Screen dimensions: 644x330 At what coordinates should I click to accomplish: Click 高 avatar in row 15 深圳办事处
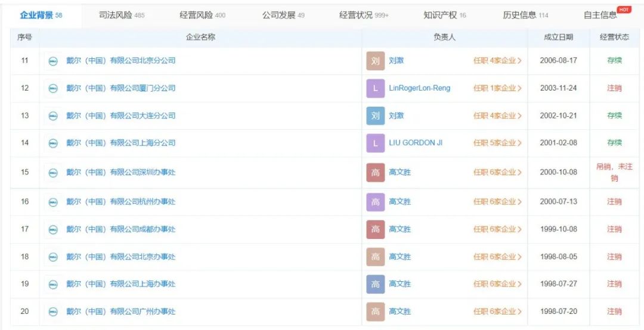(x=376, y=172)
